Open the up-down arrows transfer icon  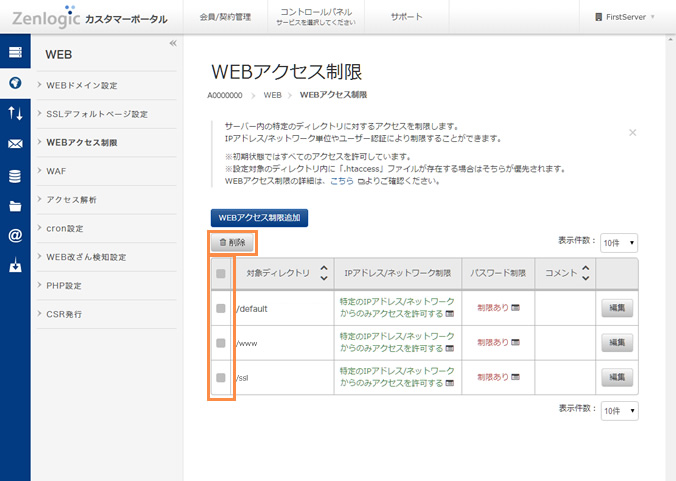[x=15, y=113]
